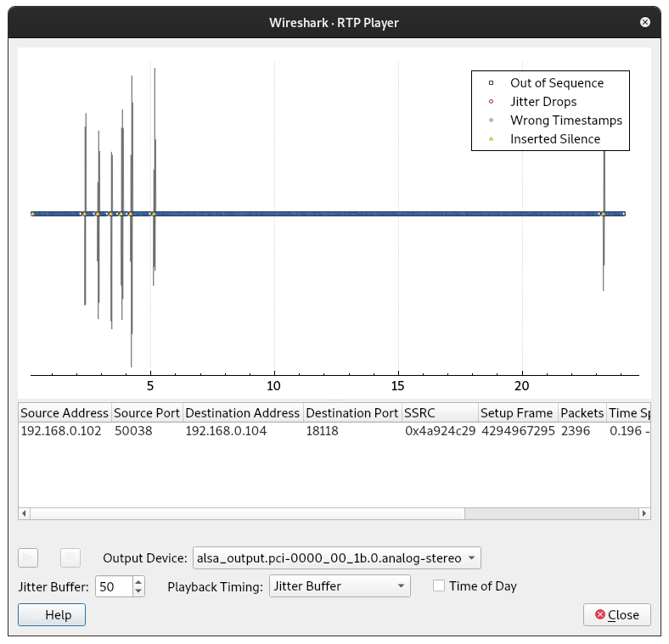The width and height of the screenshot is (669, 644).
Task: Decrease the Jitter Buffer value using down arrow
Action: [x=138, y=591]
